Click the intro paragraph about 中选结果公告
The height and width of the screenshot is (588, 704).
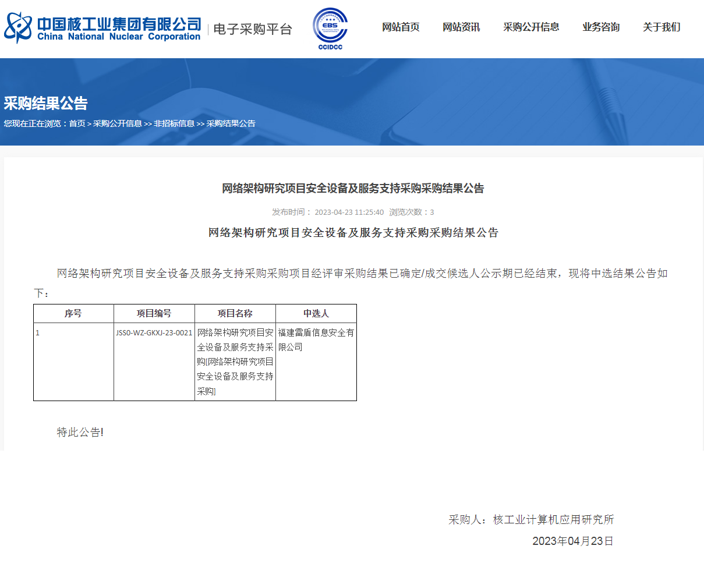point(351,282)
